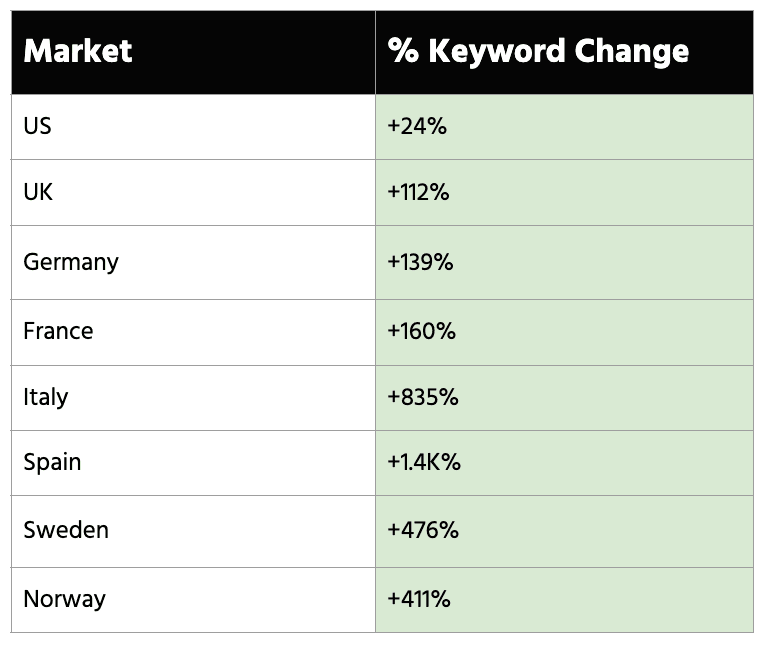This screenshot has width=768, height=652.
Task: Click the Market column header
Action: click(x=193, y=52)
